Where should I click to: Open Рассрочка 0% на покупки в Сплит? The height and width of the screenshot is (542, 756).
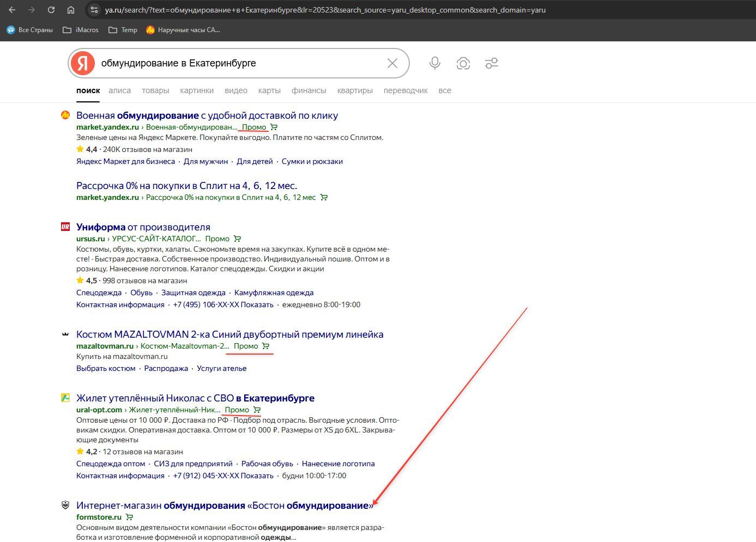click(186, 186)
